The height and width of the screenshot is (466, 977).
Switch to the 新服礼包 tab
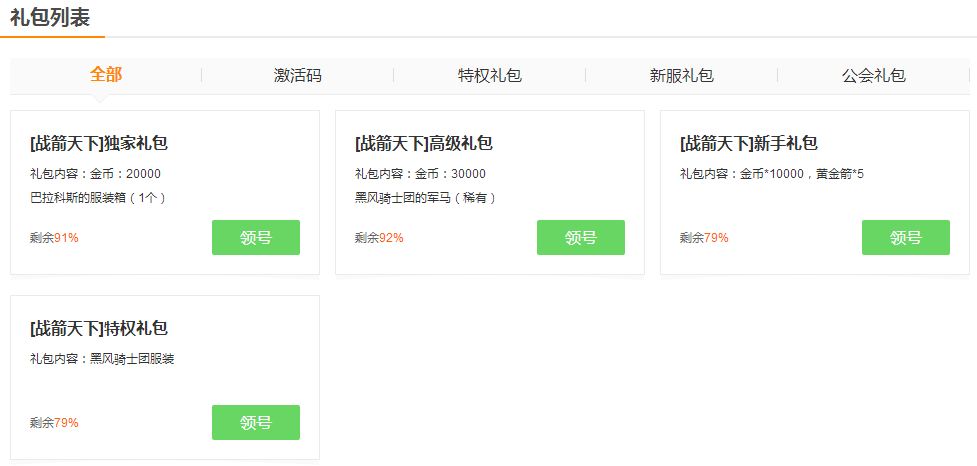click(682, 76)
